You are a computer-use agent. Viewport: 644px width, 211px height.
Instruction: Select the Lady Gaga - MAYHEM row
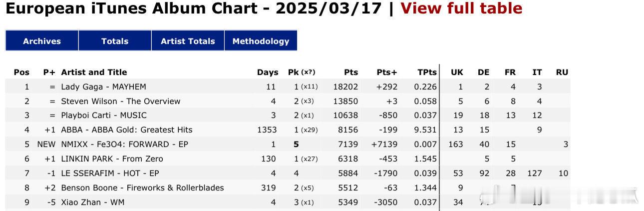287,86
